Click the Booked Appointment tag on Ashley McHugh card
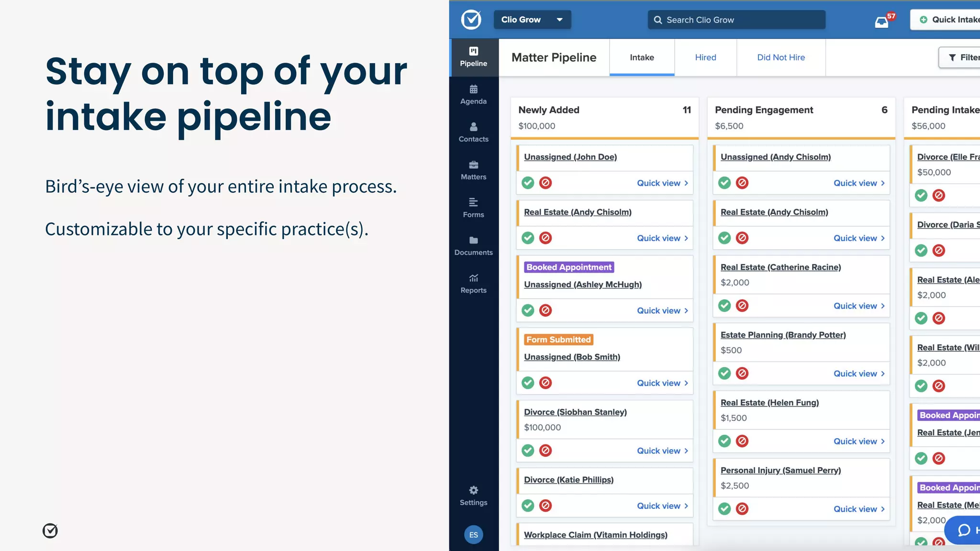Screen dimensions: 980x551 pos(569,267)
